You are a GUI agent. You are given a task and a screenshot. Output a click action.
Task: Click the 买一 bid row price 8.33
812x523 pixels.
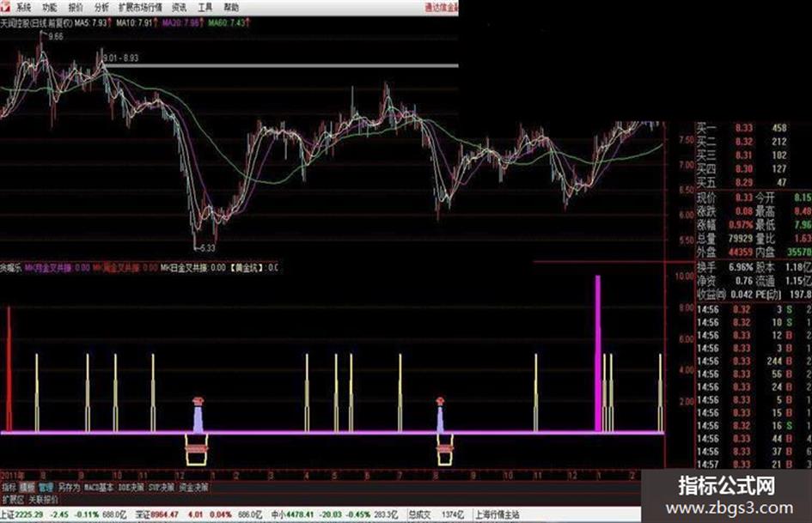point(743,128)
